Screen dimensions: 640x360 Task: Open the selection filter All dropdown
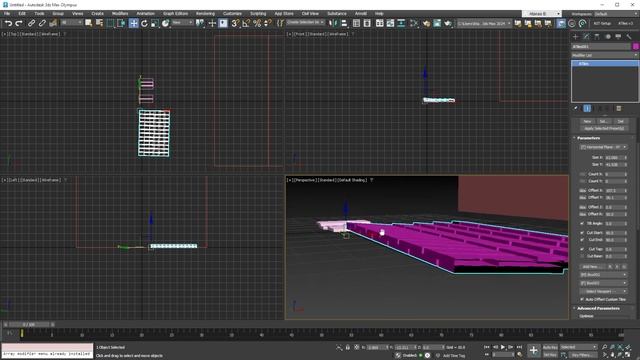(x=71, y=23)
